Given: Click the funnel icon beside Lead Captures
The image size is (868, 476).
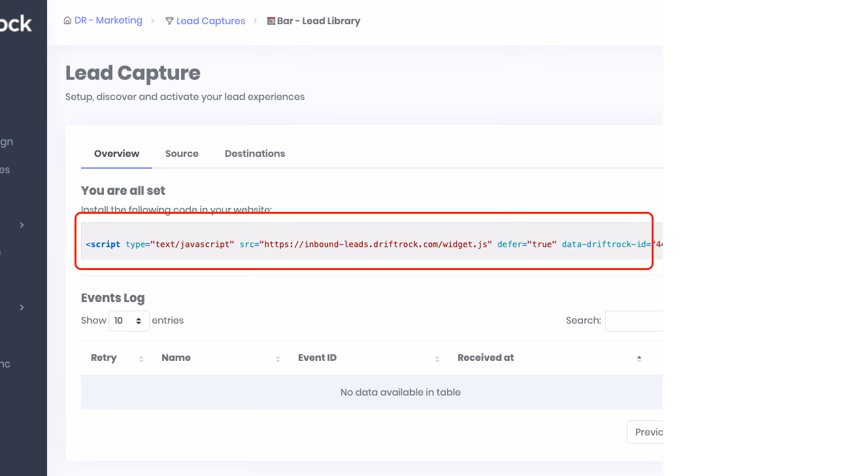Looking at the screenshot, I should click(x=169, y=21).
